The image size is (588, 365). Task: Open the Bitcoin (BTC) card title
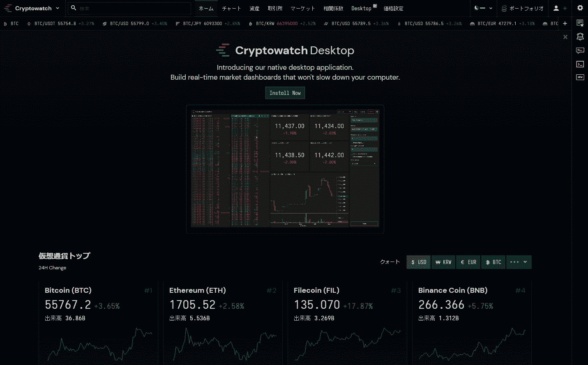click(68, 290)
